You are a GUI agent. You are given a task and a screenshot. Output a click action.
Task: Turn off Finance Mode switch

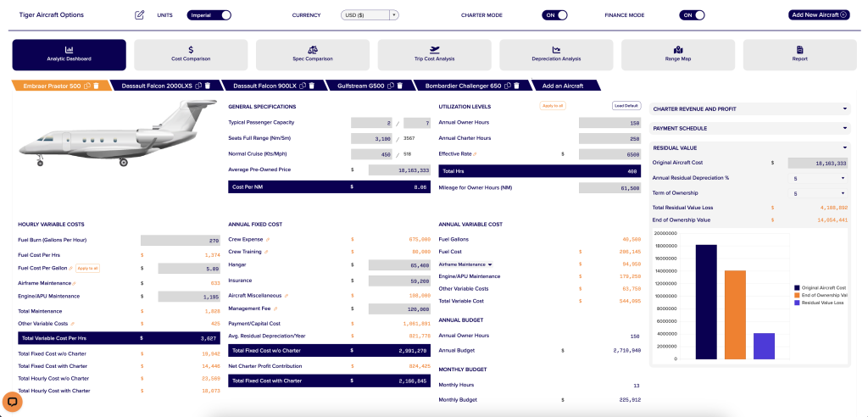692,15
